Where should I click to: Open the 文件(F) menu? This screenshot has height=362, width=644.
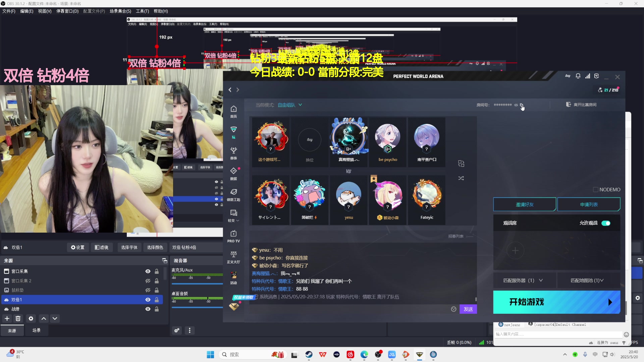coord(9,11)
